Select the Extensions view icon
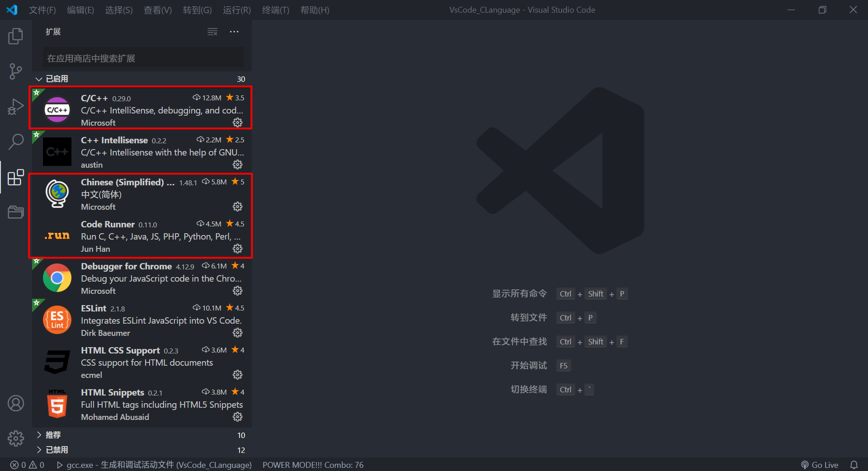The image size is (868, 471). pos(16,177)
